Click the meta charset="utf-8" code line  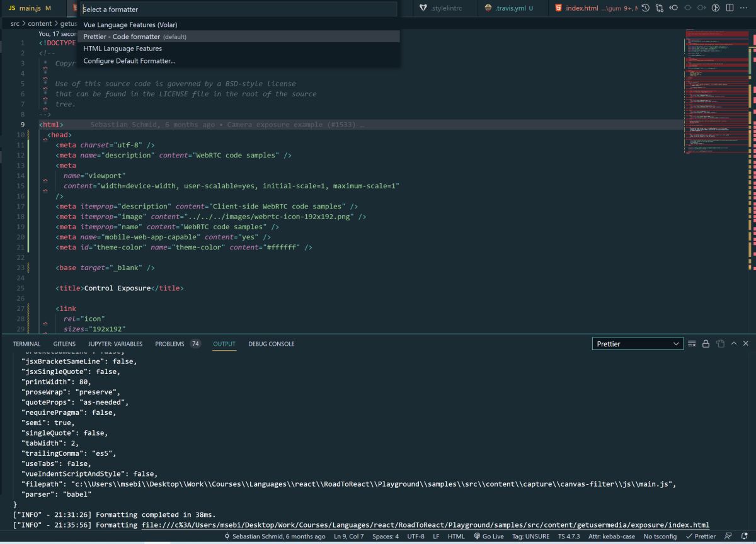[105, 145]
